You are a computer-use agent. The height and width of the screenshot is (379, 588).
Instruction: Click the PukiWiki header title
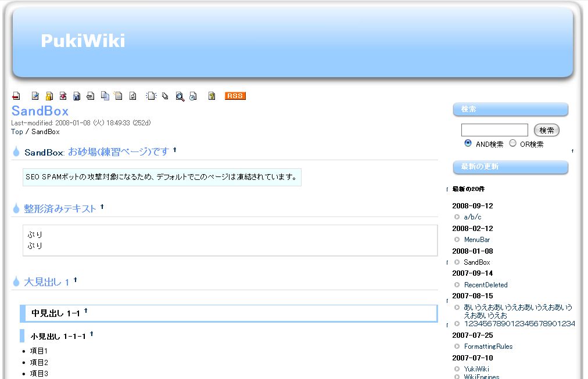click(x=83, y=41)
